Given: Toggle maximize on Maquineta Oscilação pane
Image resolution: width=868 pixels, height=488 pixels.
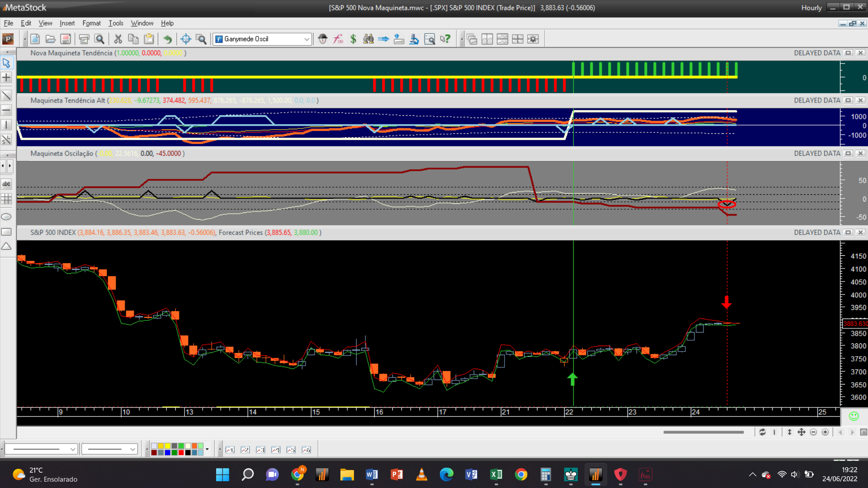Looking at the screenshot, I should tap(848, 154).
